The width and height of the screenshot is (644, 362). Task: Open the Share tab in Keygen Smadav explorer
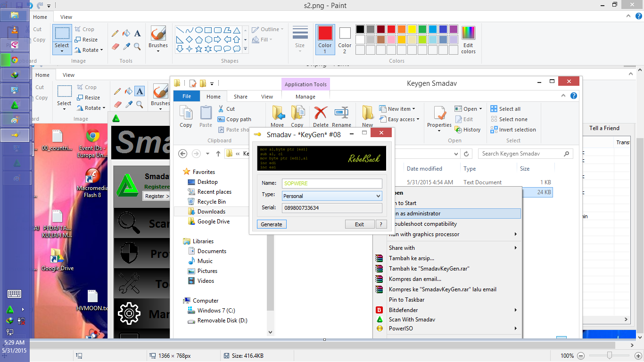coord(240,97)
